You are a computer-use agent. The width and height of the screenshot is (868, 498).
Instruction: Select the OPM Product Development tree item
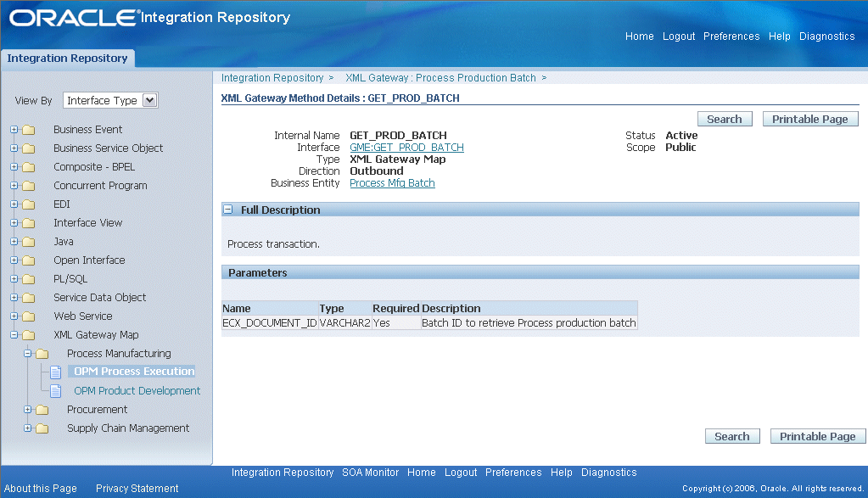tap(137, 390)
